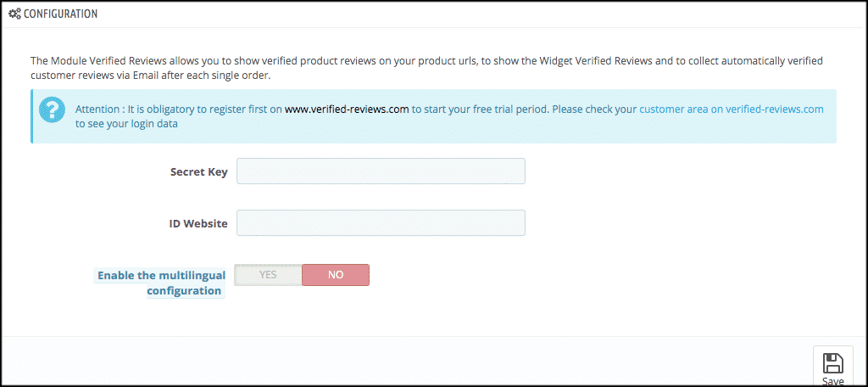Viewport: 868px width, 387px height.
Task: Click the CONFIGURATION panel heading
Action: pyautogui.click(x=60, y=14)
